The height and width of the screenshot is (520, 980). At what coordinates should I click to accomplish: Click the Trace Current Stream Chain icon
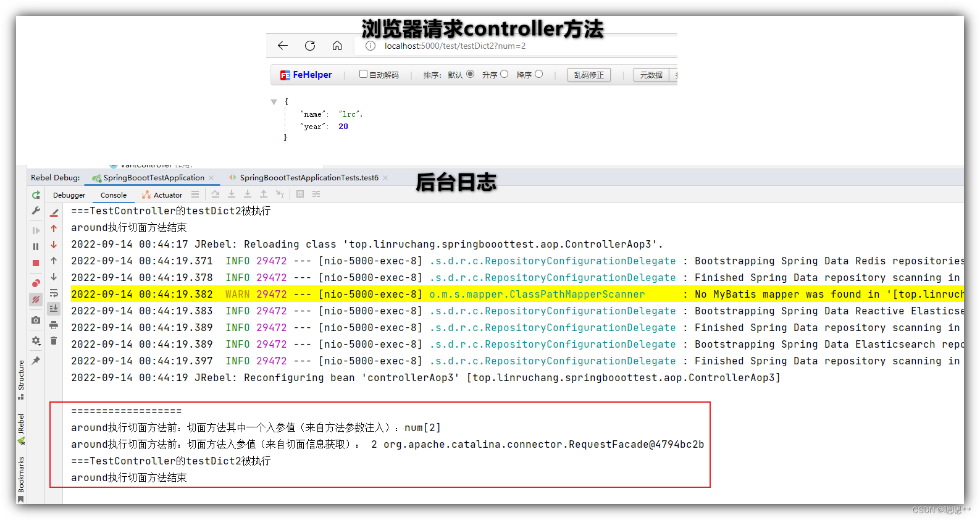coord(316,195)
